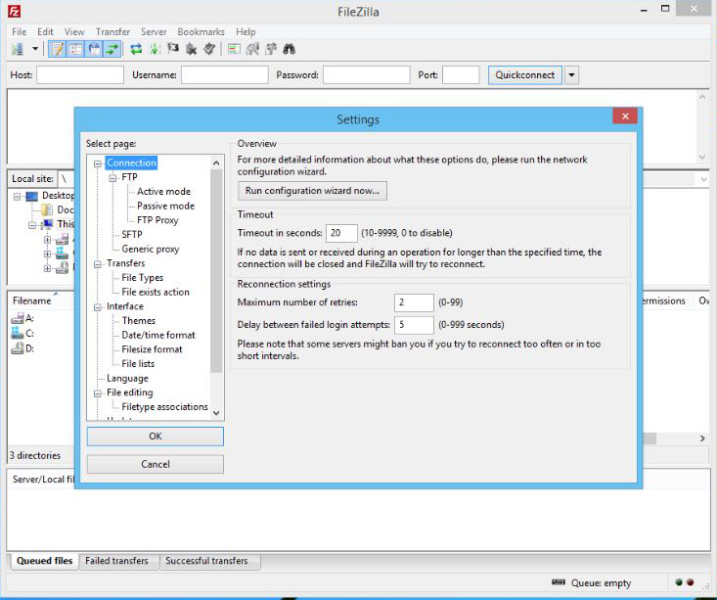Viewport: 717px width, 600px height.
Task: Switch to the Failed transfers tab
Action: coord(116,561)
